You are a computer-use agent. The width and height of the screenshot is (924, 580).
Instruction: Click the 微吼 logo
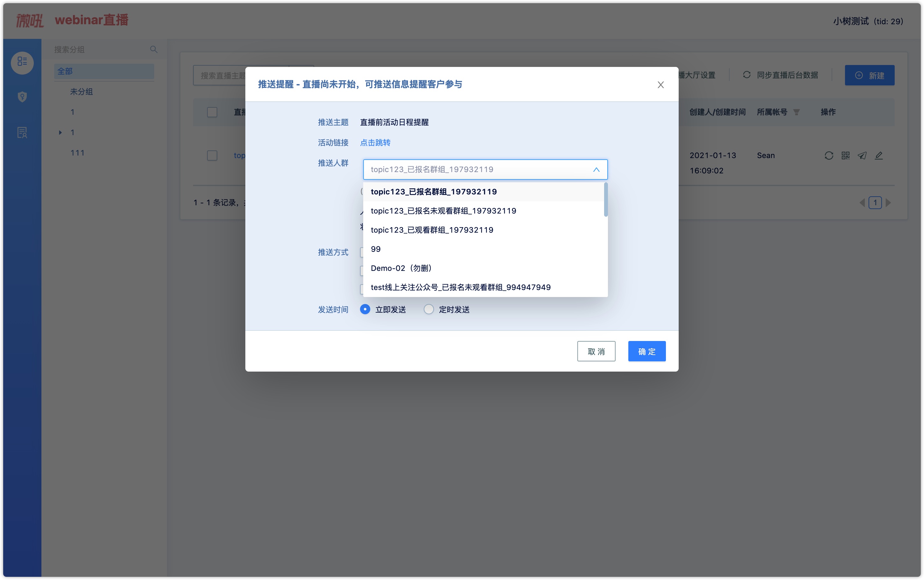30,20
